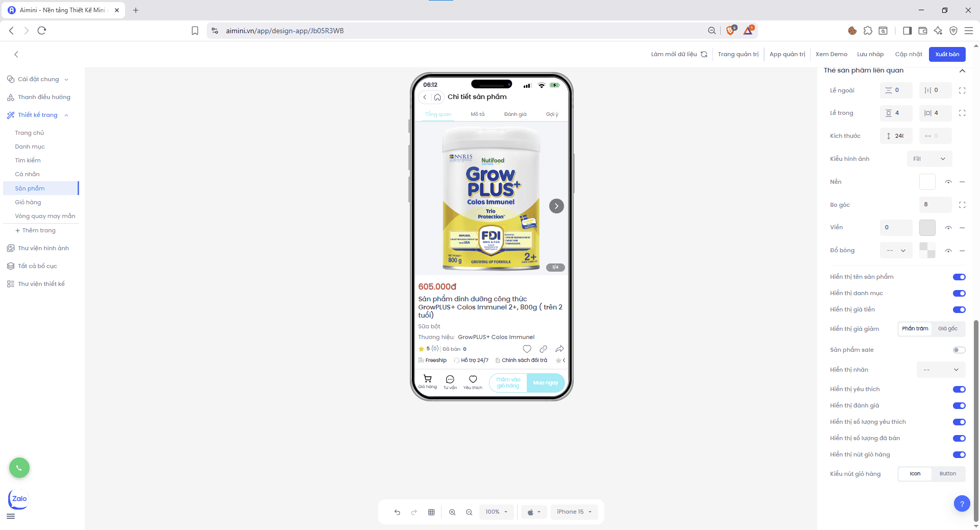This screenshot has width=980, height=530.
Task: Click the blue help question mark button
Action: pos(962,504)
